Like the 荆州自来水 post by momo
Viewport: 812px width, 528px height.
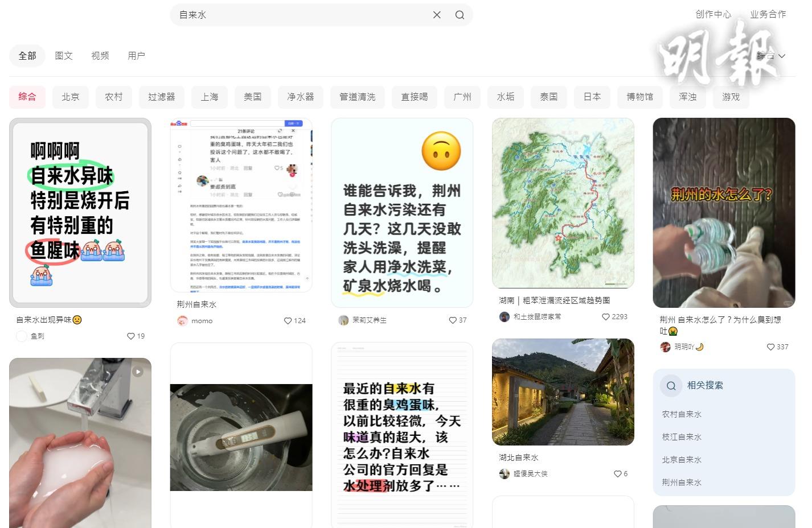click(x=288, y=321)
